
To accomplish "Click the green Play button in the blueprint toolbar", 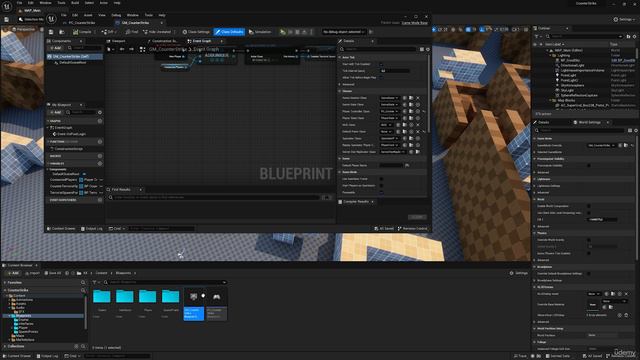I will [282, 32].
